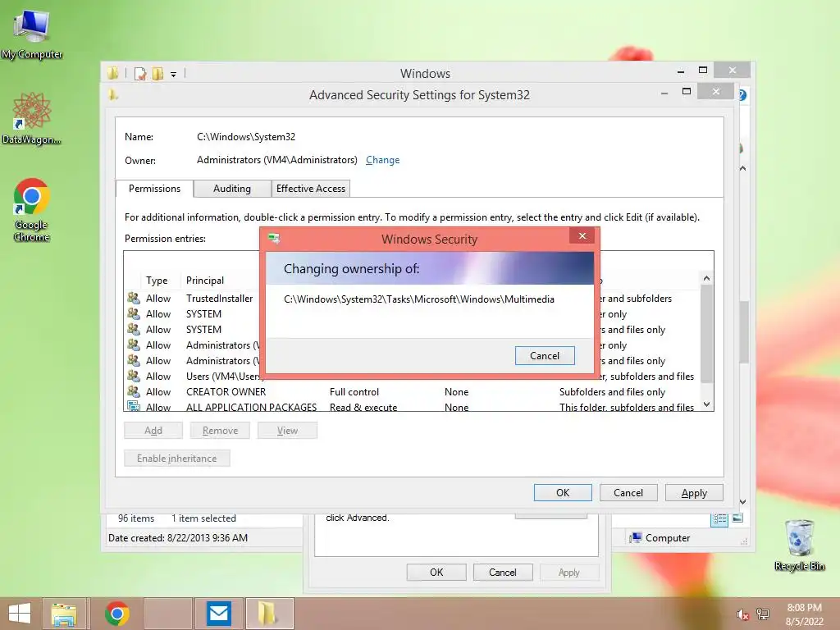Click View permission entry button

(x=287, y=431)
